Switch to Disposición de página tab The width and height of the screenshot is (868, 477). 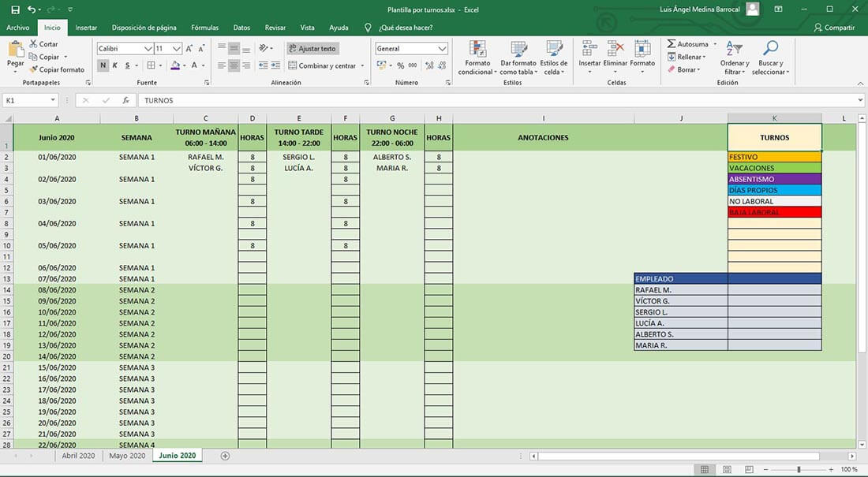(x=144, y=27)
